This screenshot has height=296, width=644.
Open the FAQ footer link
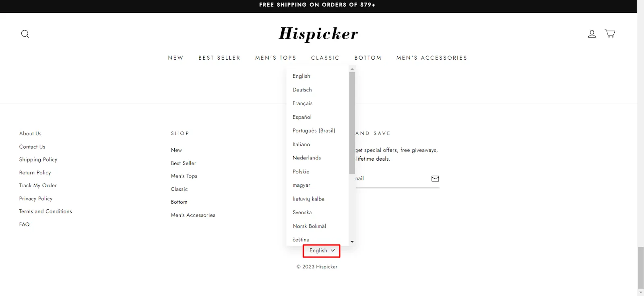point(25,224)
